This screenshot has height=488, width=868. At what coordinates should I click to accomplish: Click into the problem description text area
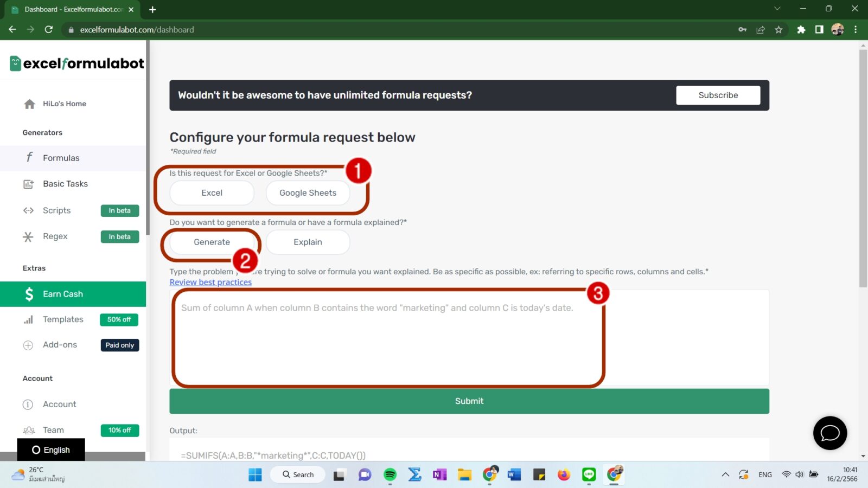click(469, 338)
